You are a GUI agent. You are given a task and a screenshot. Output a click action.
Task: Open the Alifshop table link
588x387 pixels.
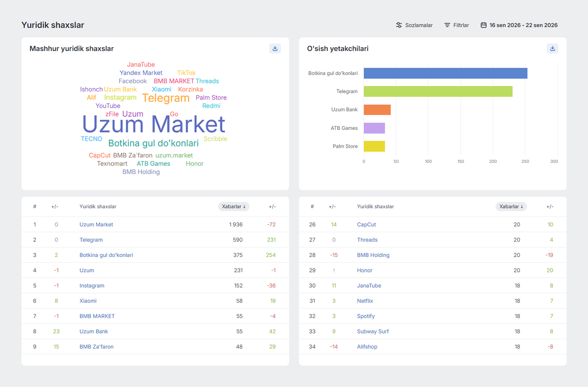pos(367,346)
